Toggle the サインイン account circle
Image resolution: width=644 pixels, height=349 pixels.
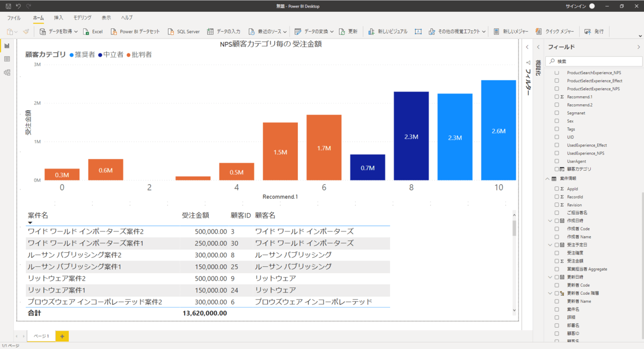(592, 6)
